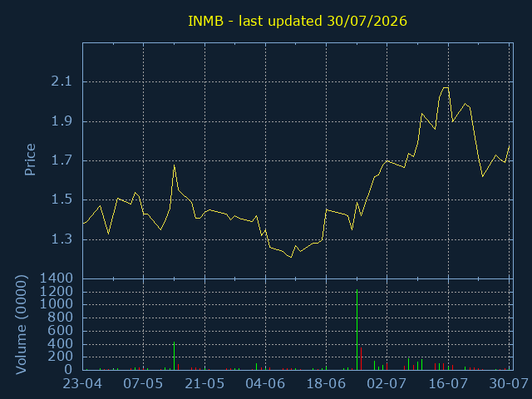
Task: Click the 02-07 date label
Action: coord(387,384)
